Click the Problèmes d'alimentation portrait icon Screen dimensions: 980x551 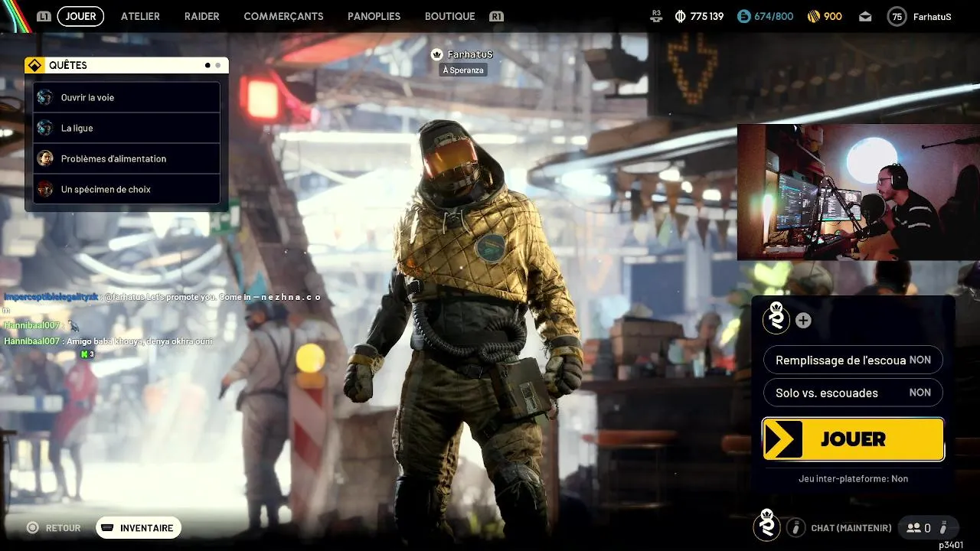[x=45, y=158]
